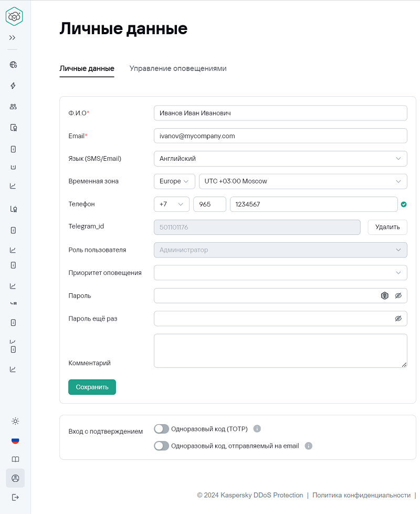
Task: Open the Язык (SMS/Email) dropdown
Action: tap(280, 159)
